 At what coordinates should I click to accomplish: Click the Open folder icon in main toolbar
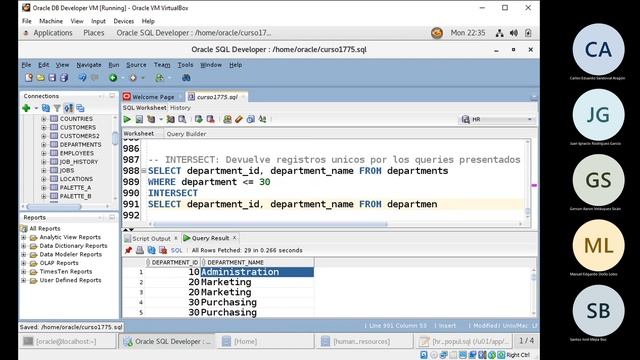click(40, 78)
